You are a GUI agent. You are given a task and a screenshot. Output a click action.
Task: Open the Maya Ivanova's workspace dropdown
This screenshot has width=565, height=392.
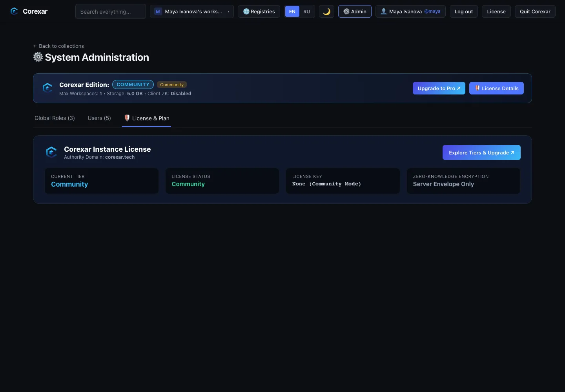tap(192, 11)
